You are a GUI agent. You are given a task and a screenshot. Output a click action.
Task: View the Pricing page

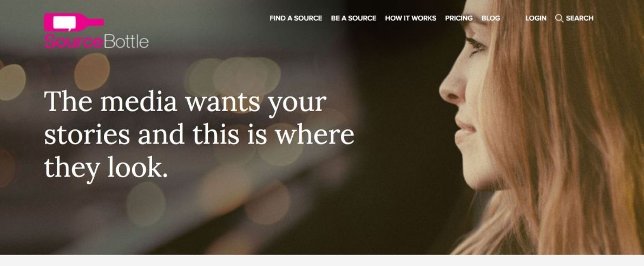click(x=459, y=18)
